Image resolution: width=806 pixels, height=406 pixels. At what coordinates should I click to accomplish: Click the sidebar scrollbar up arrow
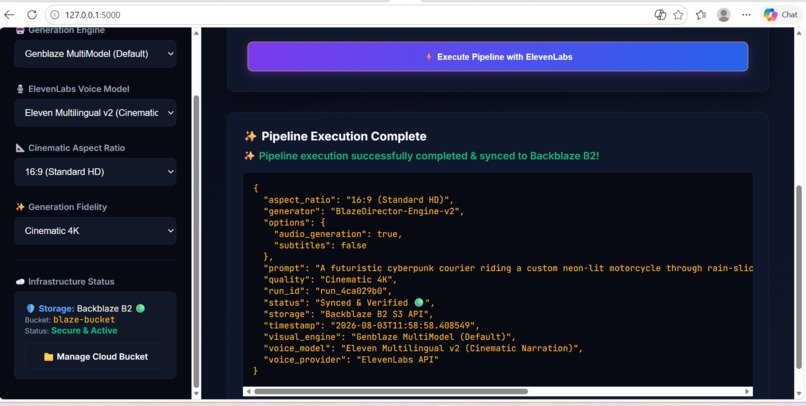(195, 33)
